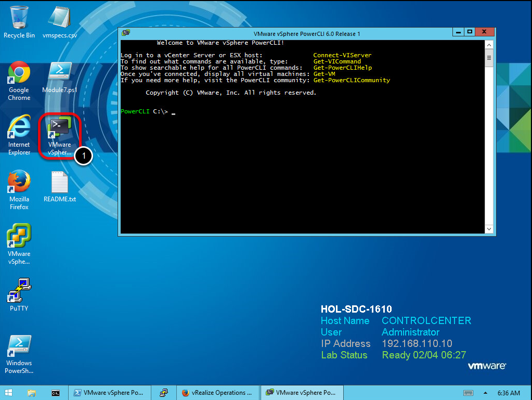Click the Get-VICommand text in console

(x=337, y=61)
